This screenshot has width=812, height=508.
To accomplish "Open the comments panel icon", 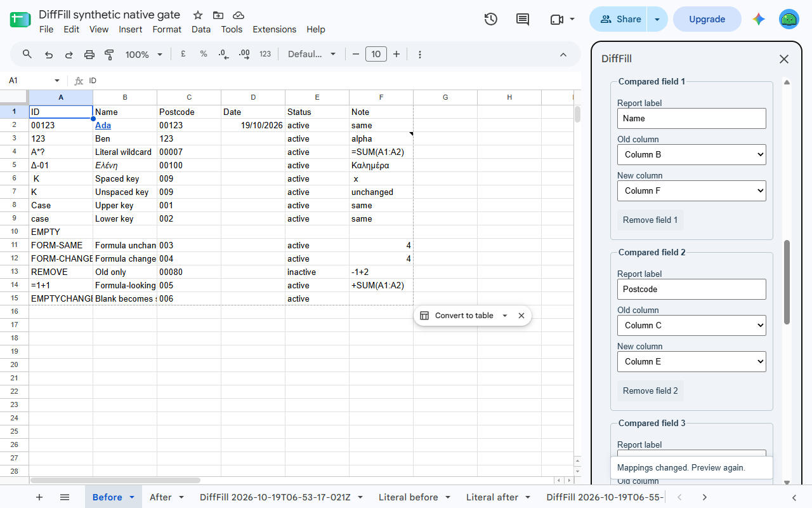I will point(523,19).
